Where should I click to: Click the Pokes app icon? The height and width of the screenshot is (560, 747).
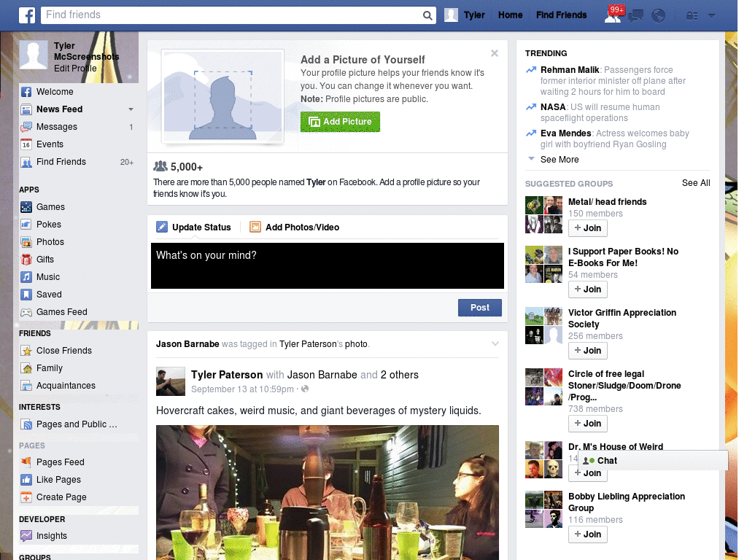point(26,225)
